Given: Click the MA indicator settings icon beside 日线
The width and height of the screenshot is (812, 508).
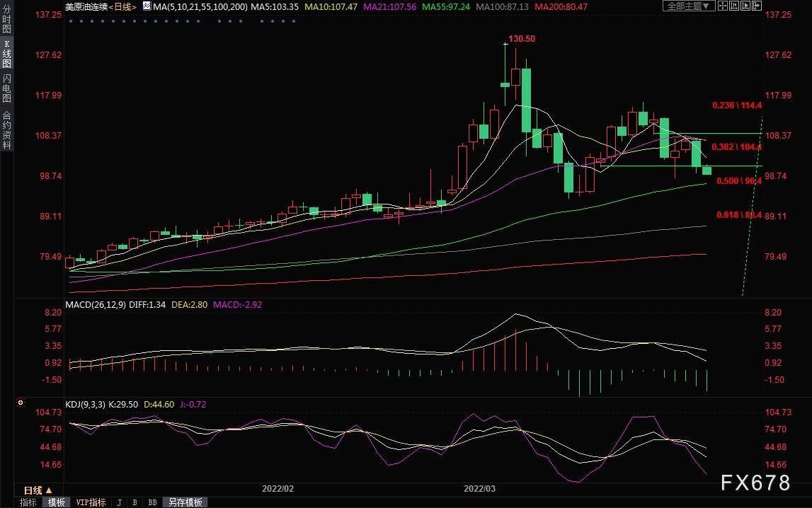Looking at the screenshot, I should tap(147, 6).
